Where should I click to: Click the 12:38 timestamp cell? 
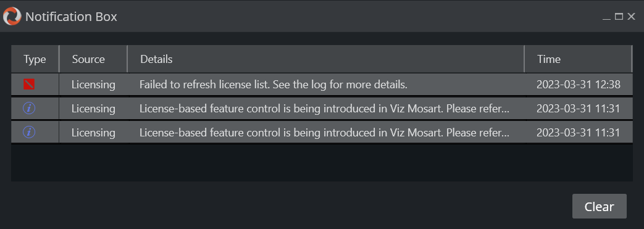click(579, 85)
